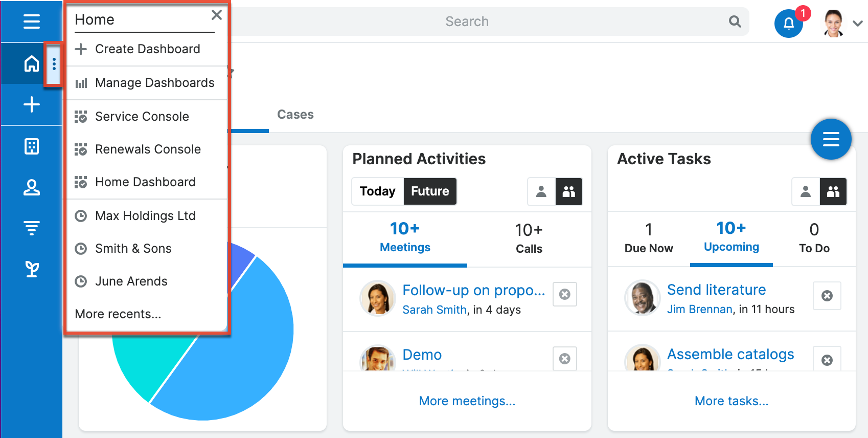The image size is (868, 438).
Task: Open the More meetings link
Action: coord(467,401)
